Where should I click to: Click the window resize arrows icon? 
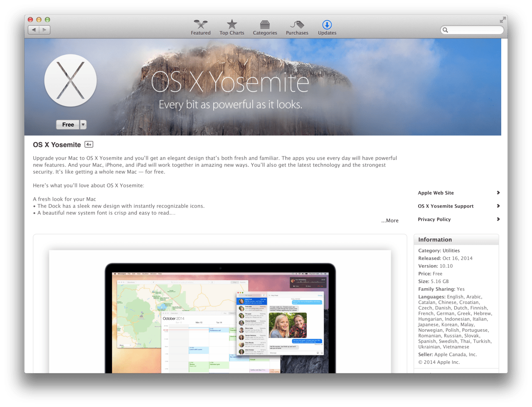point(502,19)
